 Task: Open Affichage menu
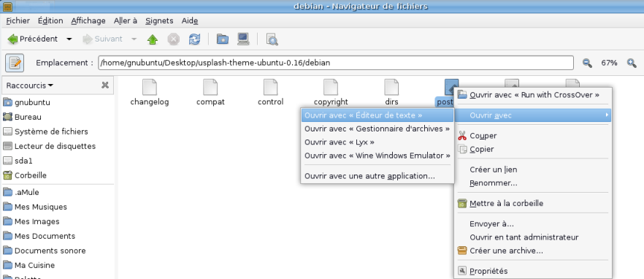88,20
